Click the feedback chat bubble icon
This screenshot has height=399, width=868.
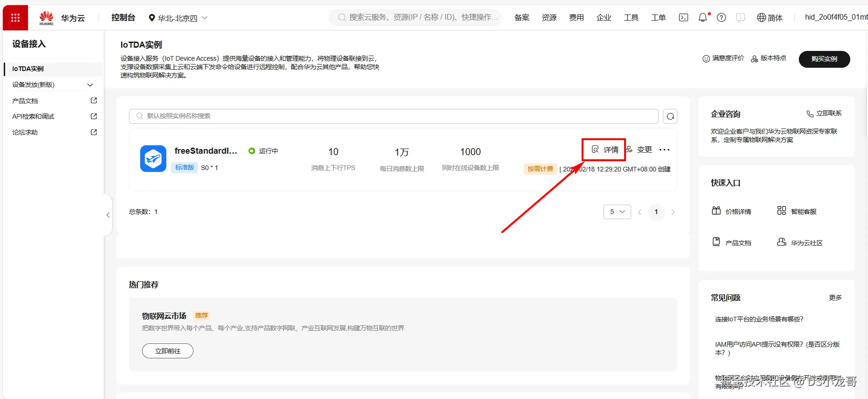740,18
